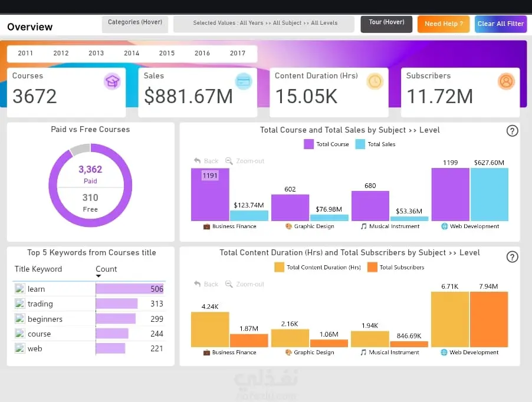Click Clear All Filter button
Viewport: 532px width, 402px height.
pos(501,24)
